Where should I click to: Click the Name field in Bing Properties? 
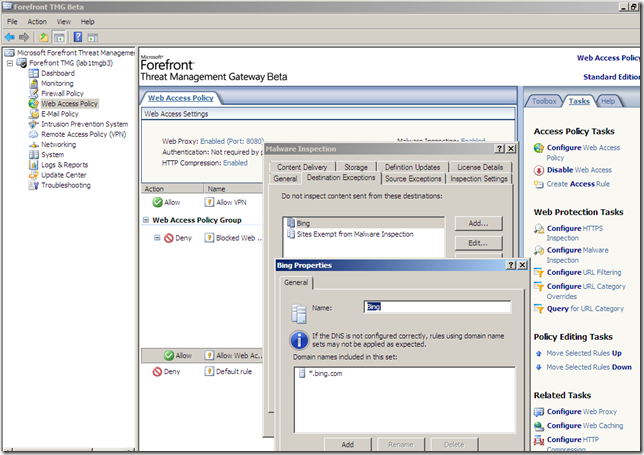[437, 307]
